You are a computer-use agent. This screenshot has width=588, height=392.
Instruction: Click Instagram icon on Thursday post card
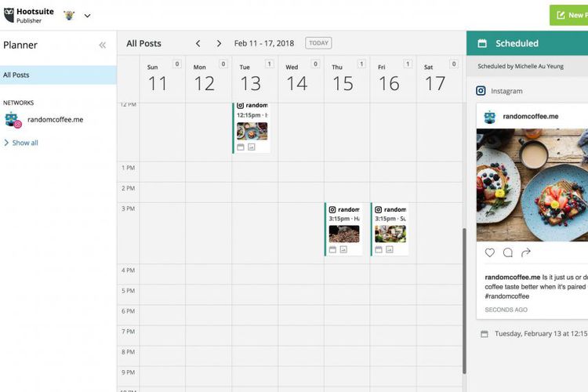click(332, 209)
